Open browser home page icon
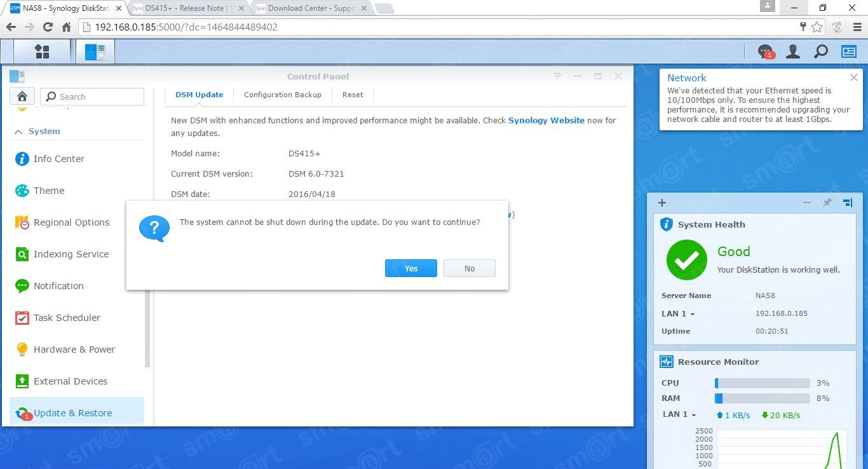Viewport: 868px width, 469px height. pos(66,27)
